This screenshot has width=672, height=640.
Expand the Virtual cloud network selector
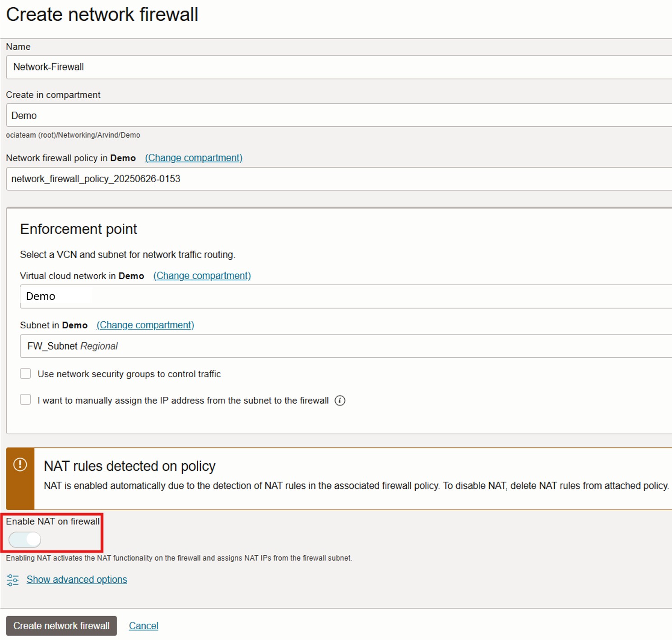point(345,296)
